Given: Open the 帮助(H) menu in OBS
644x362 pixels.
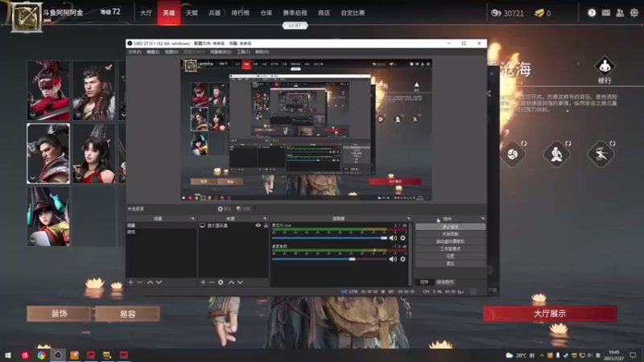Looking at the screenshot, I should click(x=262, y=52).
